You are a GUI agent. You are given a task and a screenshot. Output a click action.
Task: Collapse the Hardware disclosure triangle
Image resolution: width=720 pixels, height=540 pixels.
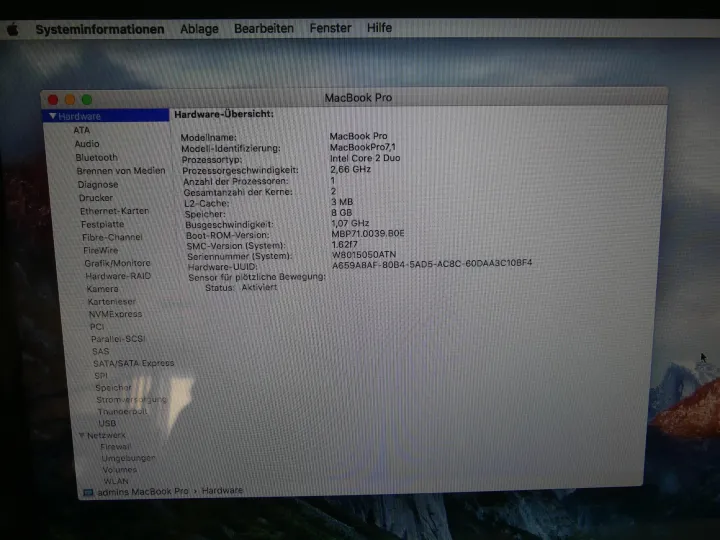click(53, 116)
